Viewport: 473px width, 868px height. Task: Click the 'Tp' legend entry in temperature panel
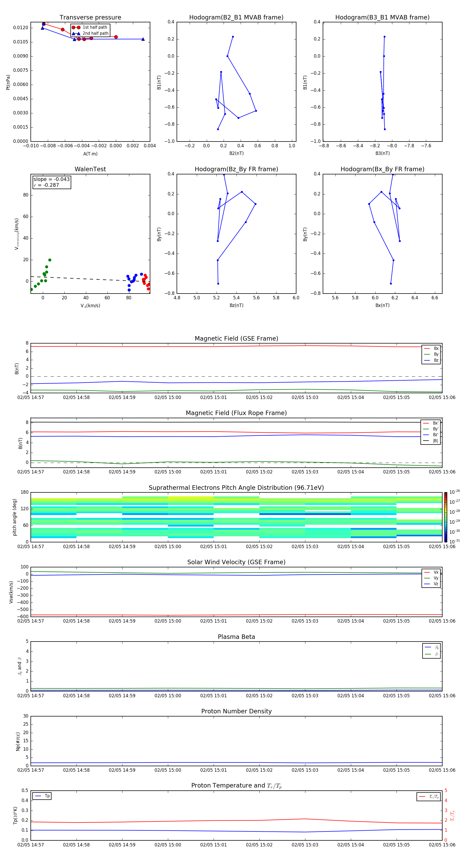42,796
